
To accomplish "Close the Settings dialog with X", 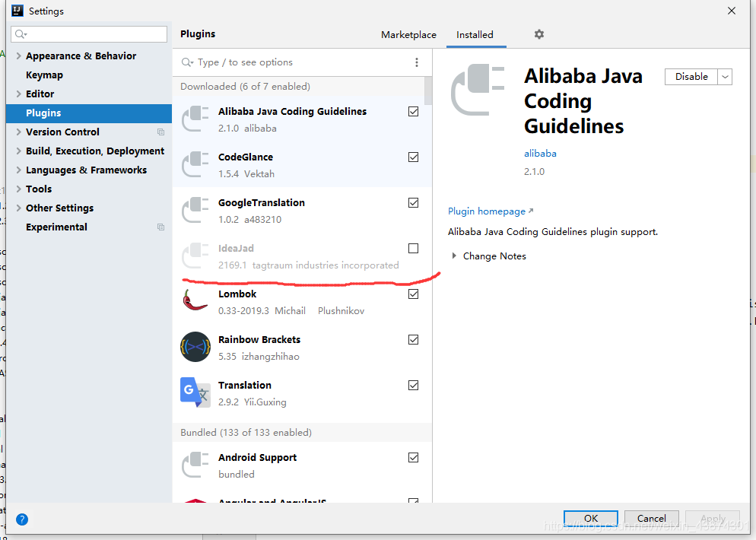I will click(732, 11).
